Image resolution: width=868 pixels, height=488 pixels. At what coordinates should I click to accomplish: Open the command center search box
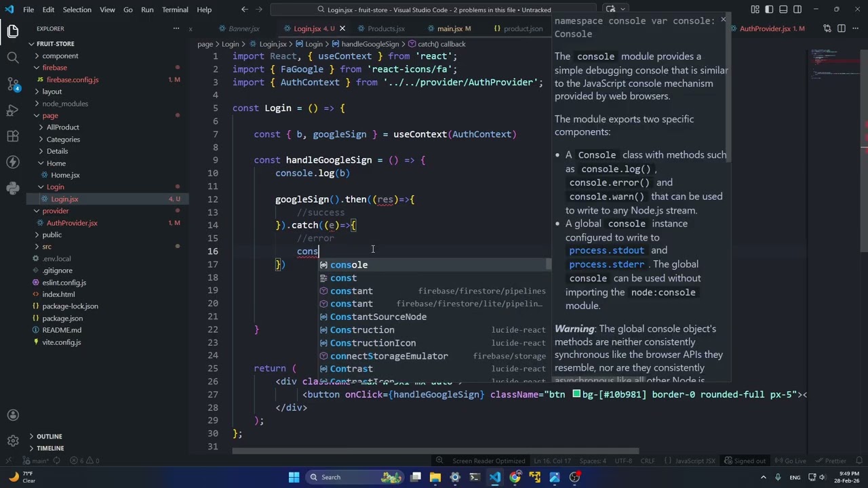(x=434, y=9)
